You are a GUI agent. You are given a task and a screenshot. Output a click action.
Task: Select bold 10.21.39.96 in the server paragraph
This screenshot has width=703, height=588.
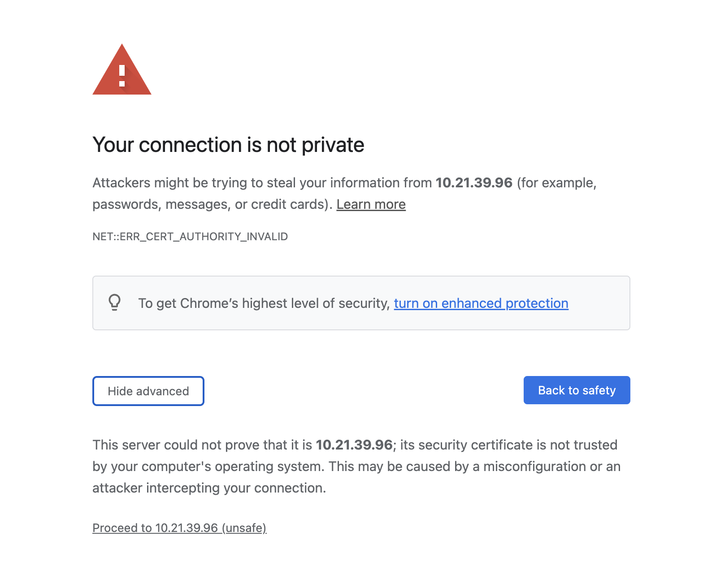click(x=354, y=445)
